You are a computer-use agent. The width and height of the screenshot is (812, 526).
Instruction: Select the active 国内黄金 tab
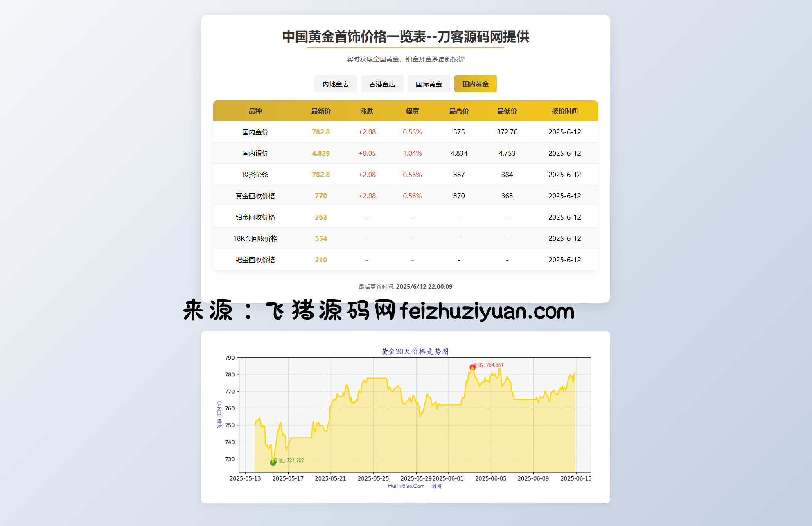pos(475,84)
